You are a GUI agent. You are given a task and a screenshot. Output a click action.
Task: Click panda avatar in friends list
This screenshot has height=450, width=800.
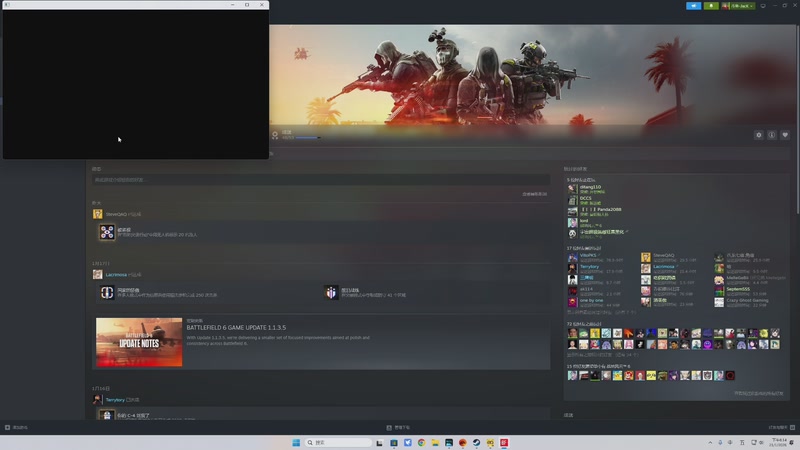(x=572, y=233)
